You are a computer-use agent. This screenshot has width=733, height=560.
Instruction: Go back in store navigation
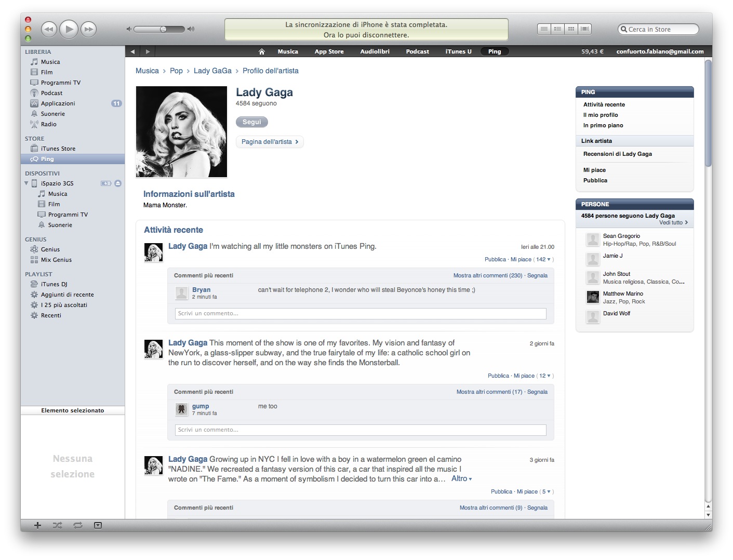(132, 51)
